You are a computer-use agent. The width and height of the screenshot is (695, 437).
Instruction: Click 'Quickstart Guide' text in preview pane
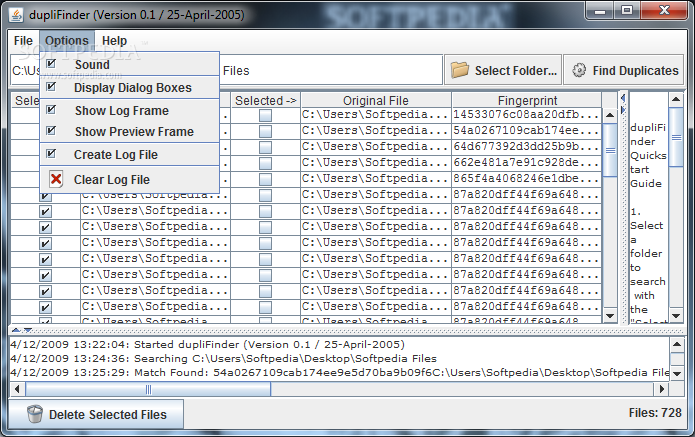pyautogui.click(x=648, y=169)
